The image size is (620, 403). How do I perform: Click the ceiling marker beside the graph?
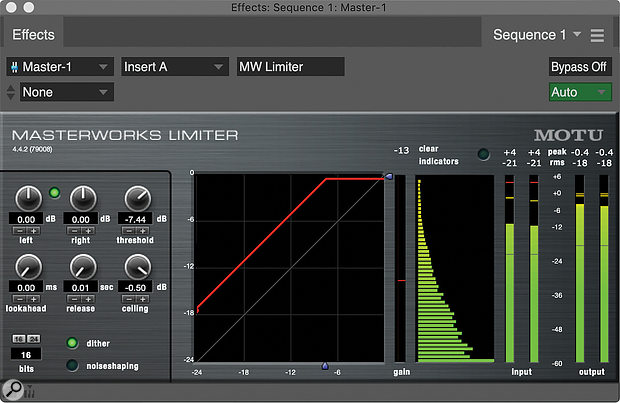(x=389, y=176)
